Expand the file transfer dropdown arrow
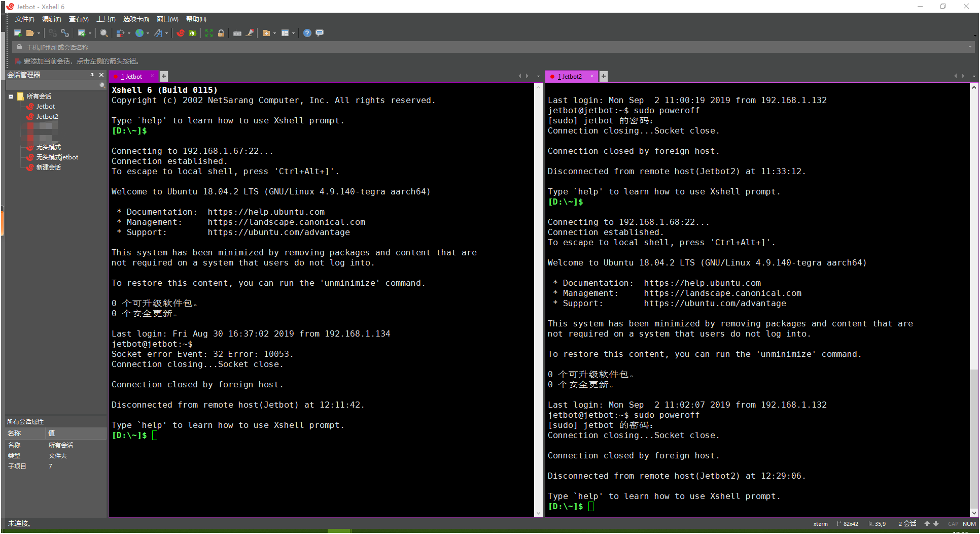 pyautogui.click(x=129, y=34)
